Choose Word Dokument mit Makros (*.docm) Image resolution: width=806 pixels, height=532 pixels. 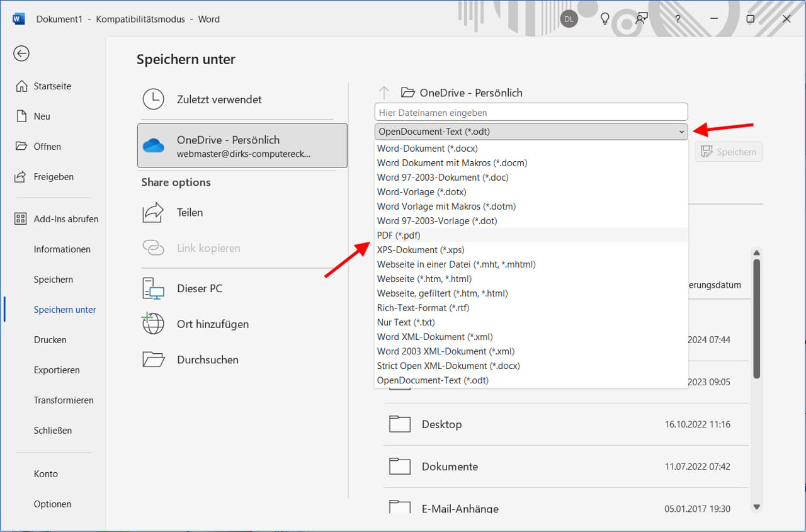tap(531, 163)
